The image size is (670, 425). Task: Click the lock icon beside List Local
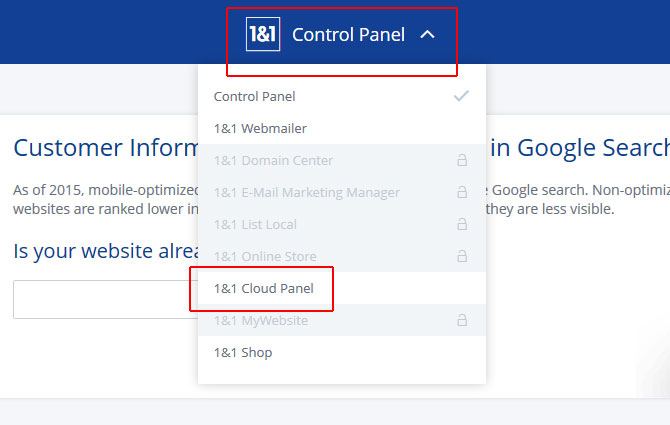[x=462, y=224]
